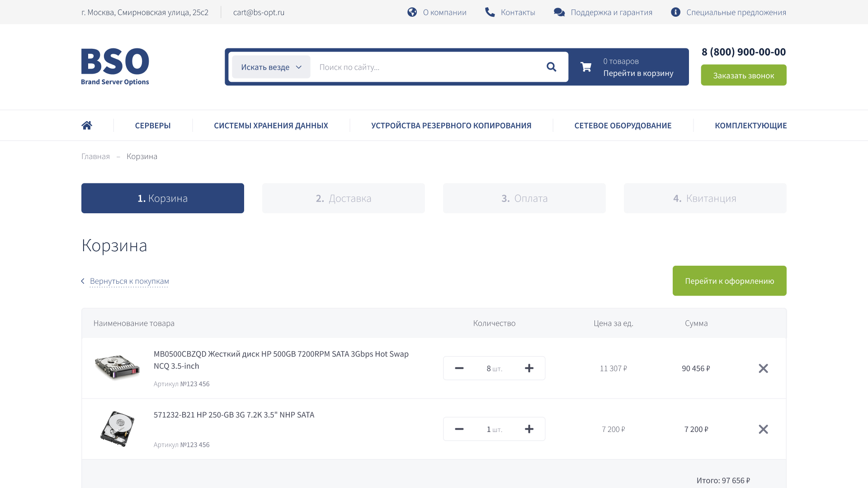
Task: Switch to the 2. Доставка step
Action: [x=344, y=198]
